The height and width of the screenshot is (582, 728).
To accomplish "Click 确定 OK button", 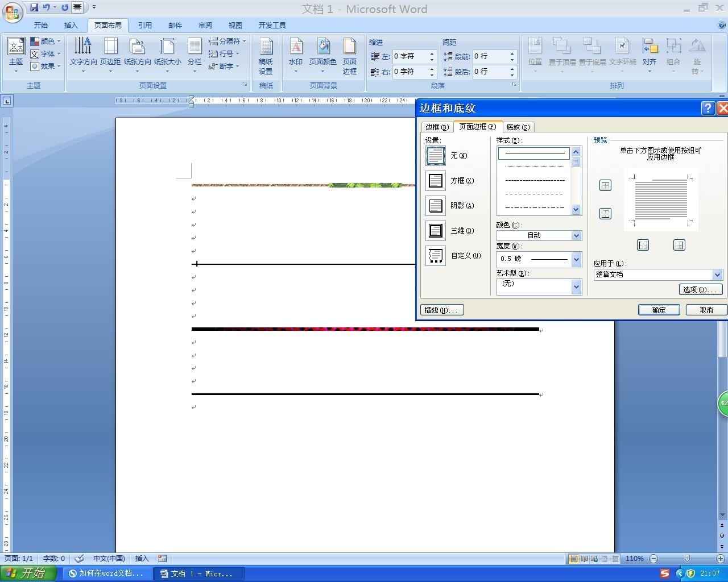I will point(659,310).
